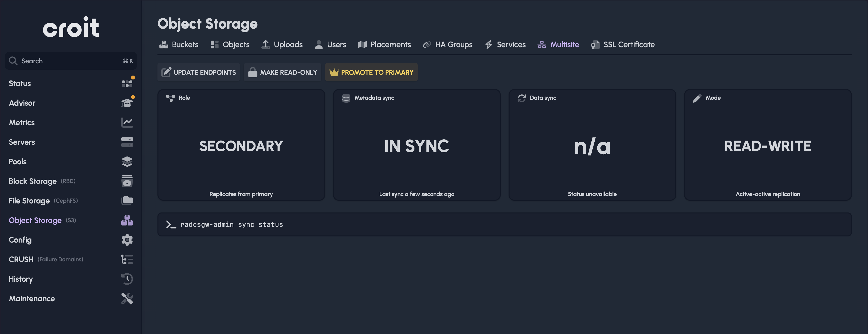Open the Object Storage boxes icon in sidebar

coord(127,220)
